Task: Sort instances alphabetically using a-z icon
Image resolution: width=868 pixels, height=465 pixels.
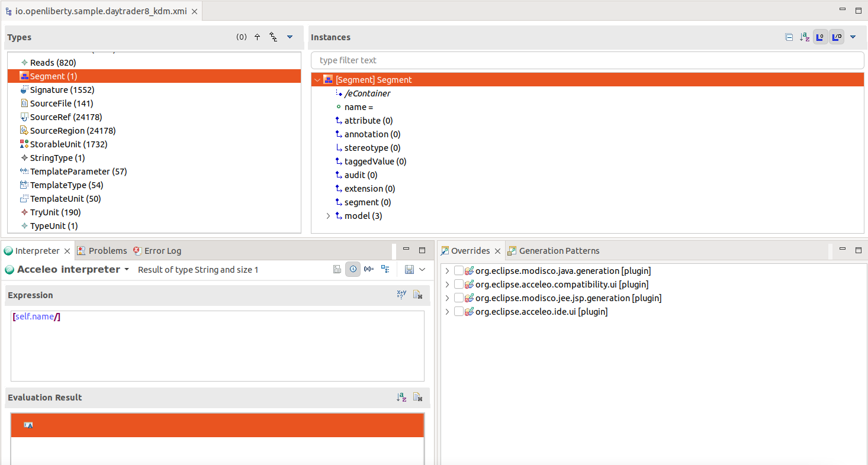Action: pos(804,37)
